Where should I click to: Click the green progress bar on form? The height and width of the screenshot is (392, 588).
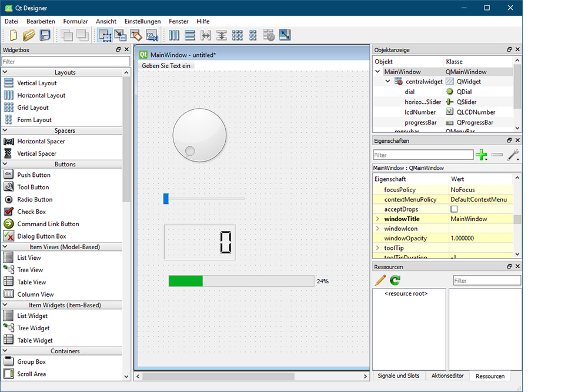(242, 281)
